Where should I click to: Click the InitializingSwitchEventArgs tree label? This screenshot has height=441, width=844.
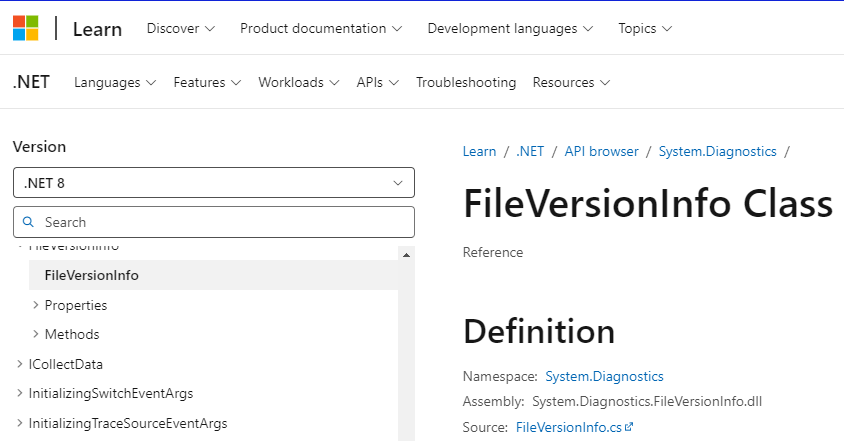click(111, 394)
